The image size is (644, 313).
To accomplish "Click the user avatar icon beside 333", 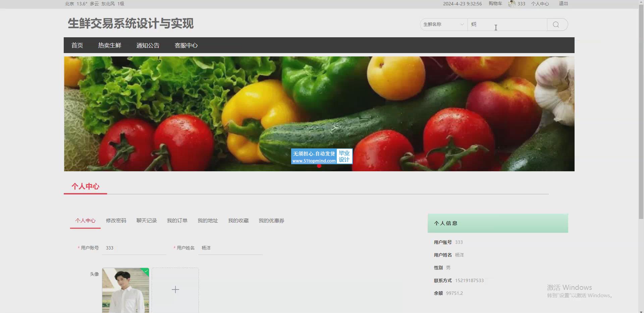I will [512, 4].
